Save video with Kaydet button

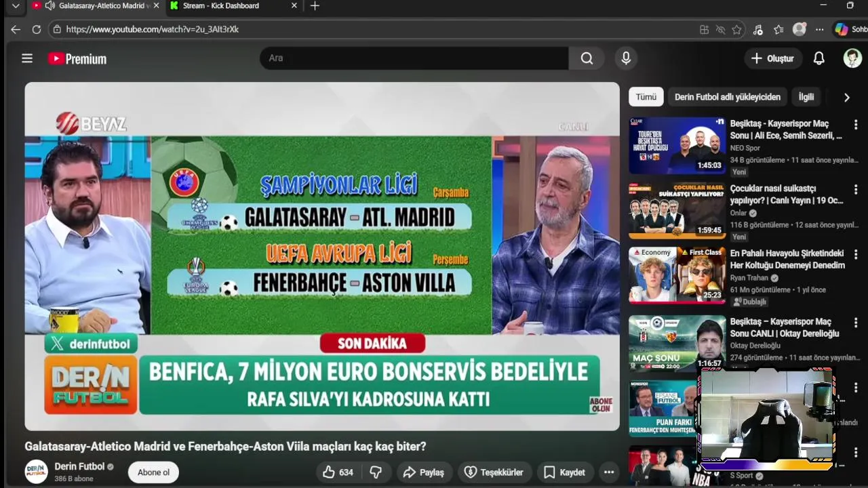coord(564,472)
